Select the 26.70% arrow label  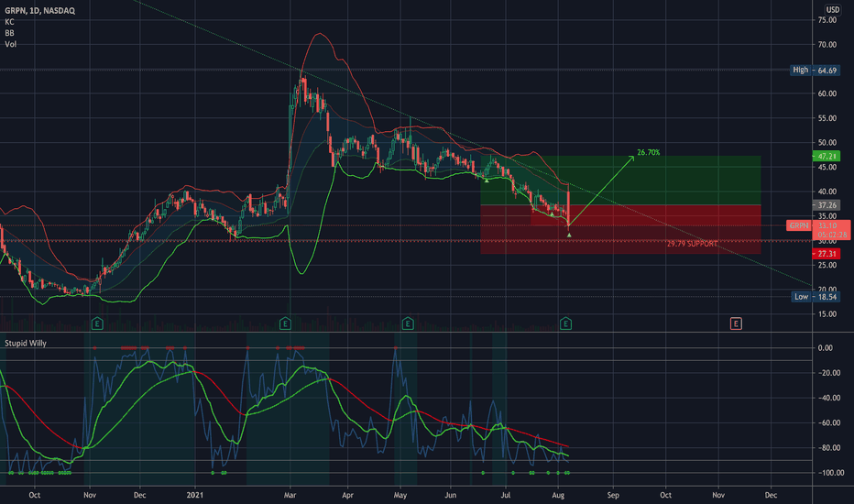point(648,152)
